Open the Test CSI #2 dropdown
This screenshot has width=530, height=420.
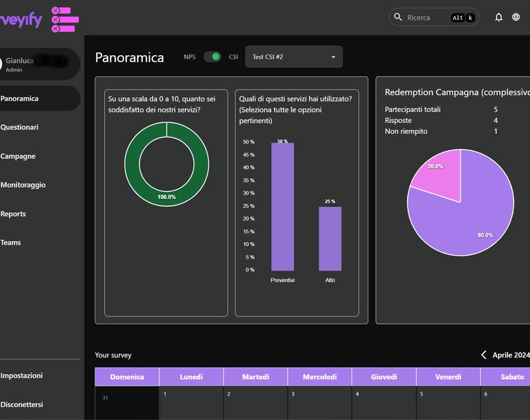tap(294, 57)
